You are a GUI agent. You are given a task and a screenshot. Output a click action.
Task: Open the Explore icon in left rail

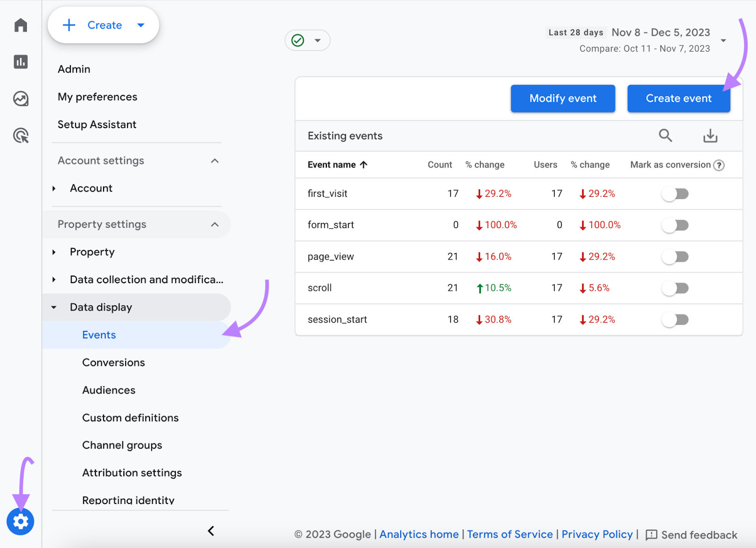coord(21,99)
